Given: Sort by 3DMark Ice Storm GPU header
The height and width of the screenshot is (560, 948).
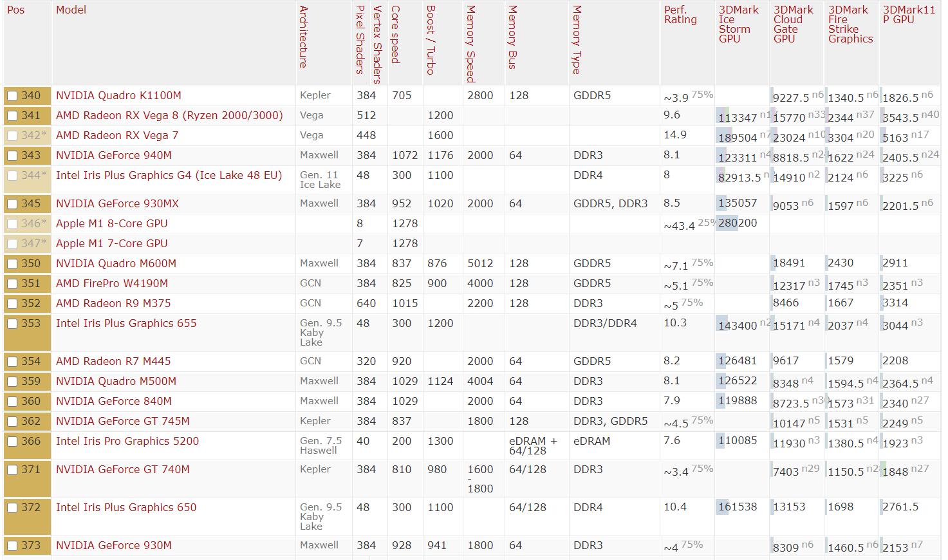Looking at the screenshot, I should pyautogui.click(x=739, y=24).
